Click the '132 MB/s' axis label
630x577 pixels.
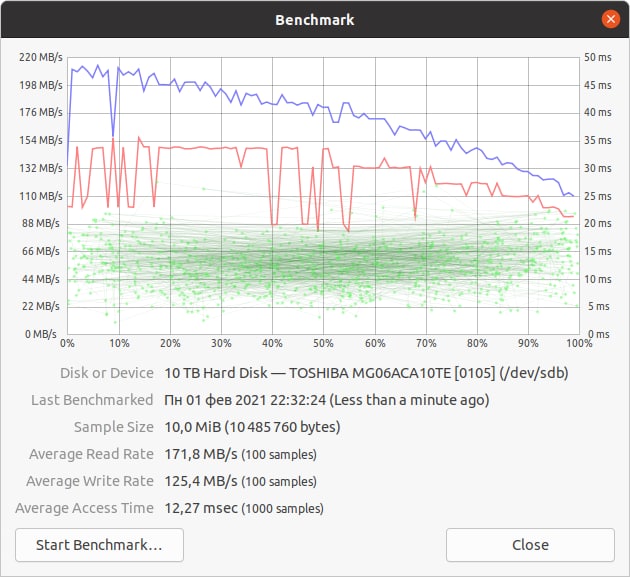[41, 168]
